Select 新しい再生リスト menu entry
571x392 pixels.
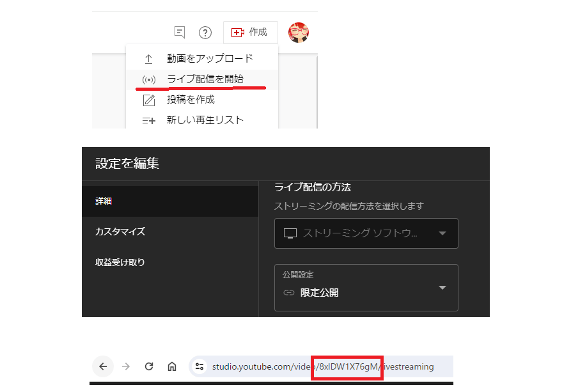pyautogui.click(x=202, y=120)
